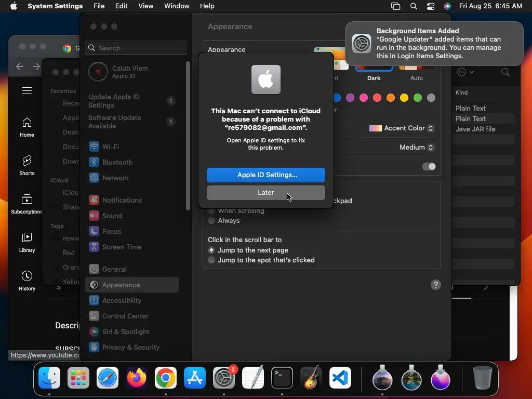This screenshot has width=532, height=399.
Task: Choose the graphite accent color
Action: (431, 98)
